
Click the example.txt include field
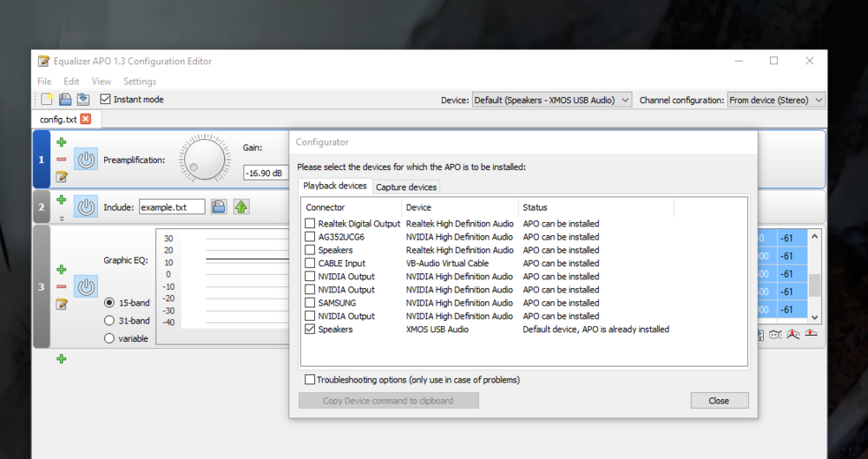click(x=172, y=207)
